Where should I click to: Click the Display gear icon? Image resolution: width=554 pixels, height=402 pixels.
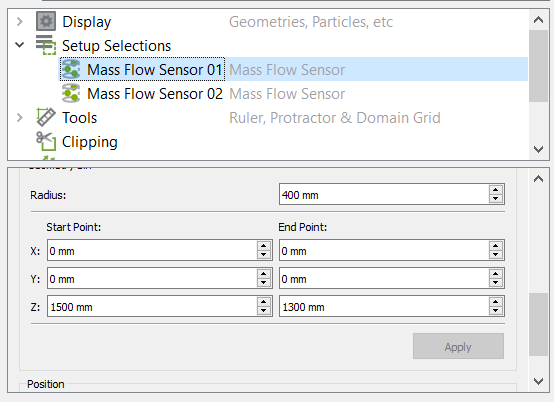point(46,21)
